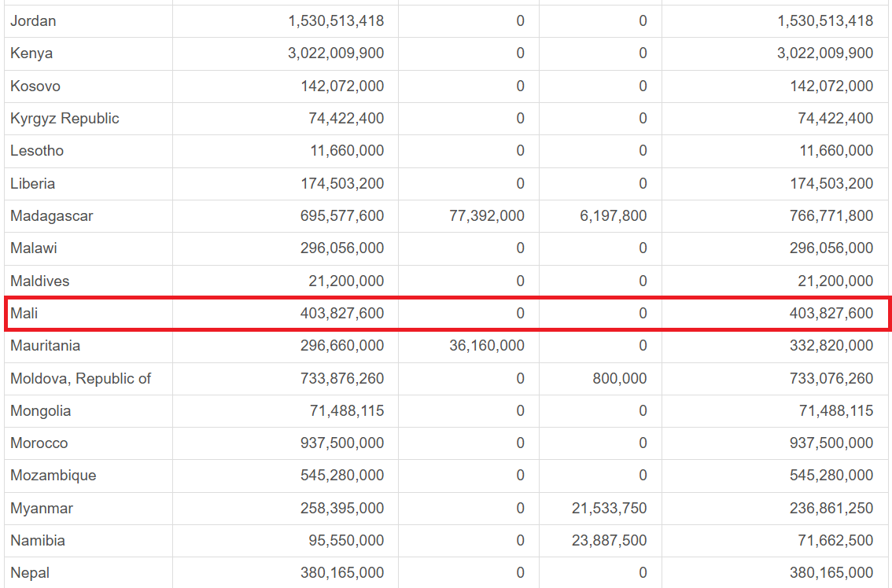This screenshot has width=892, height=588.
Task: Select the Kosovo country cell
Action: click(88, 86)
